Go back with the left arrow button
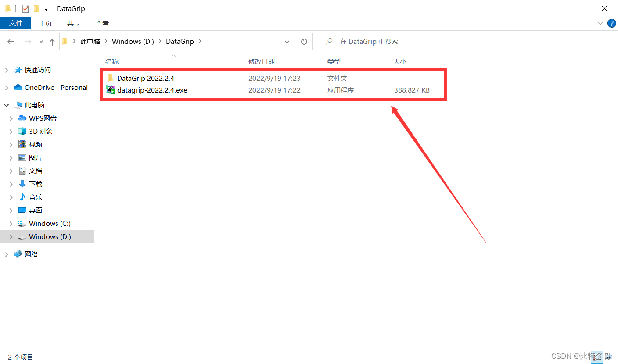Image resolution: width=618 pixels, height=364 pixels. tap(11, 42)
